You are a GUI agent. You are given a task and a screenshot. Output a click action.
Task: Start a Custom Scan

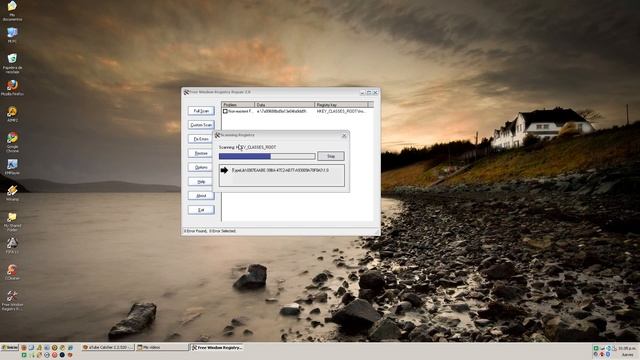tap(201, 125)
